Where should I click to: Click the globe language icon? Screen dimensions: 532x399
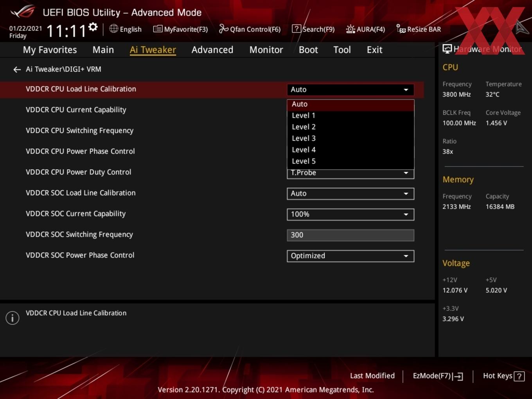[113, 29]
